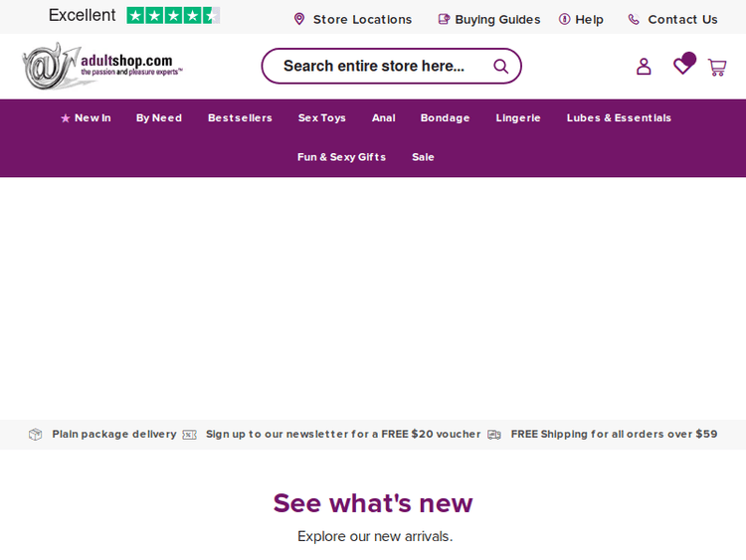Open the Help link
Screen dimensions: 746x560
588,19
